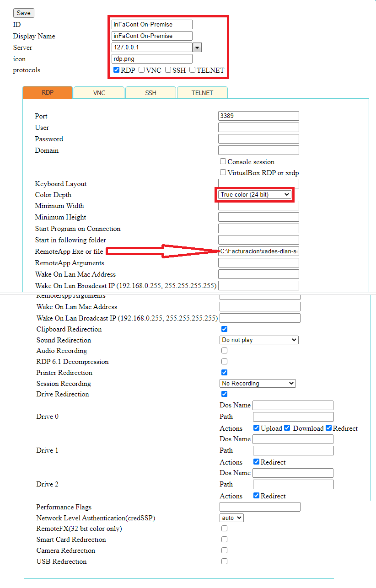Enable the SSH protocol checkbox
The height and width of the screenshot is (588, 376).
click(168, 70)
